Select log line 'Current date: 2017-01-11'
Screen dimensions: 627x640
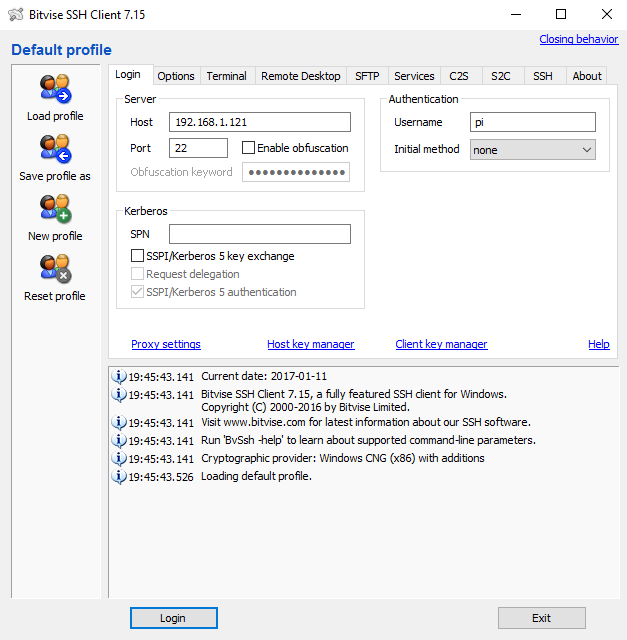(x=264, y=376)
